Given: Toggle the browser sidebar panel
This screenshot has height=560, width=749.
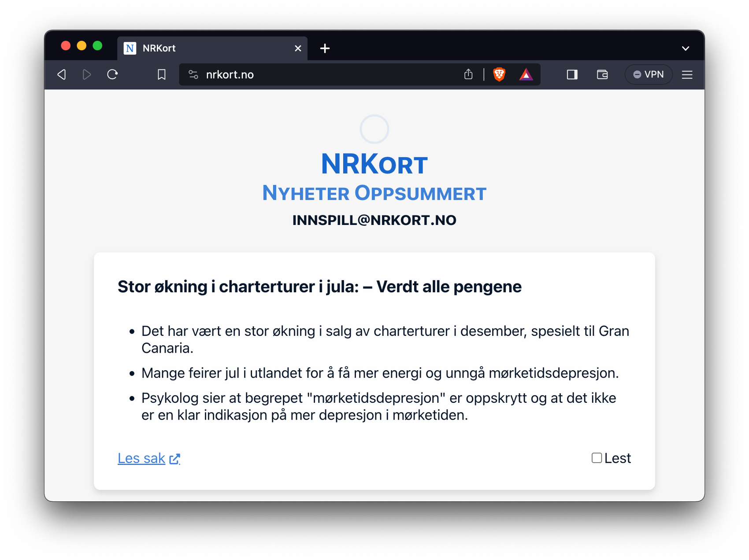Looking at the screenshot, I should [572, 74].
